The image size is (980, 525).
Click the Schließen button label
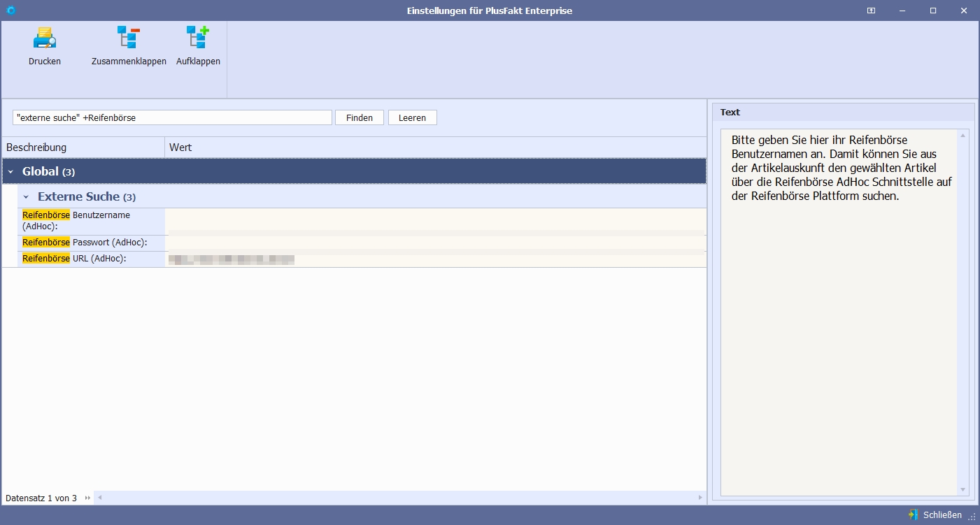click(942, 515)
